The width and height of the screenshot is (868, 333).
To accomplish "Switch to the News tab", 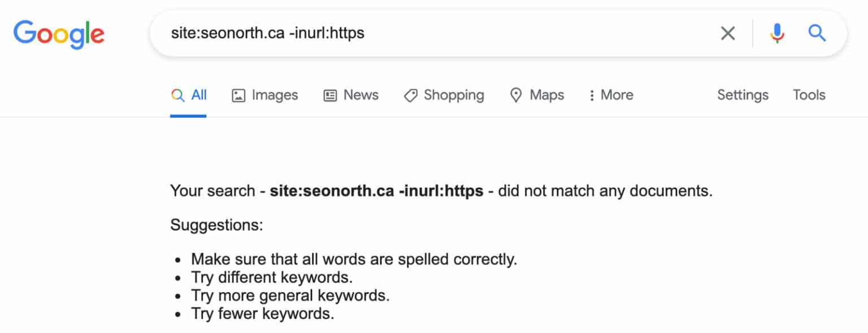I will (350, 95).
